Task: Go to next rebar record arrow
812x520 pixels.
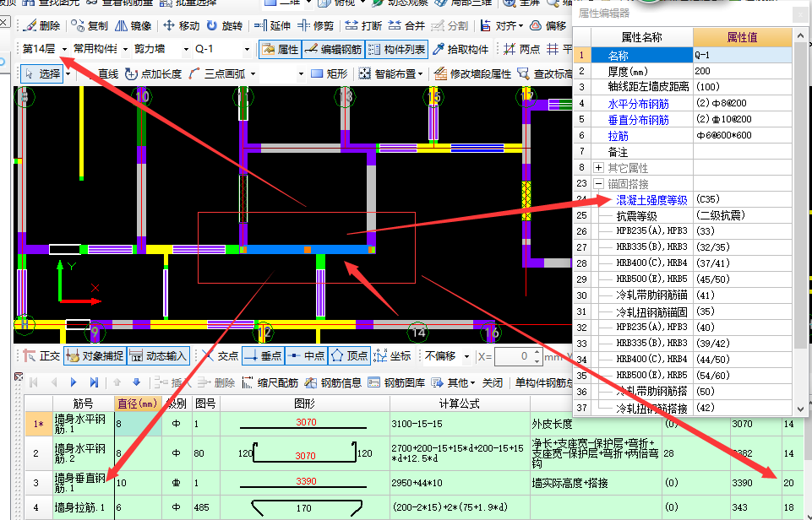Action: coord(74,383)
